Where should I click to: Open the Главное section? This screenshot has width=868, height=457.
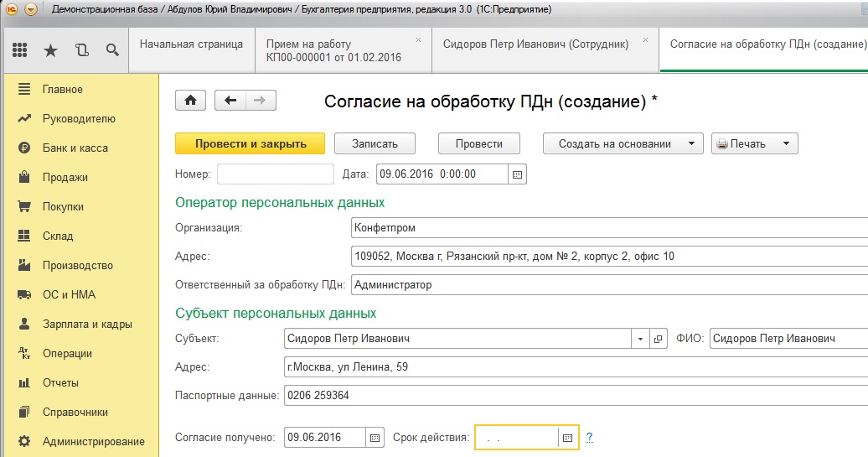81,89
